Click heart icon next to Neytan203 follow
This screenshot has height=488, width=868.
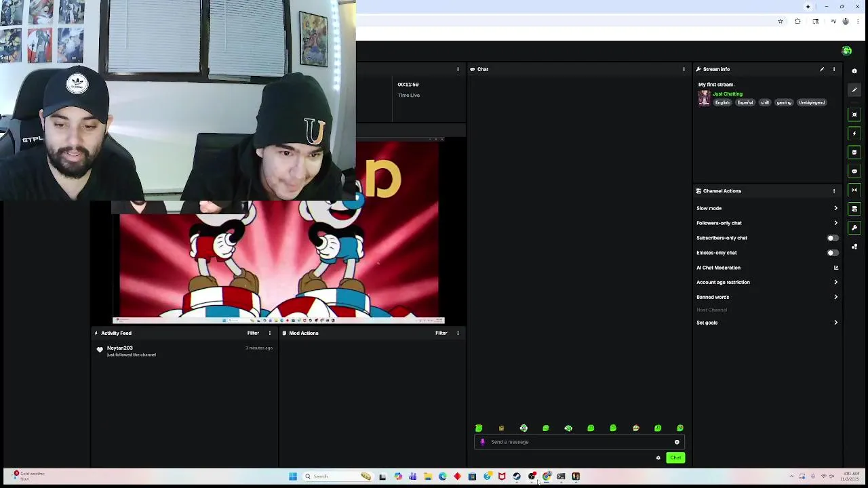(100, 350)
